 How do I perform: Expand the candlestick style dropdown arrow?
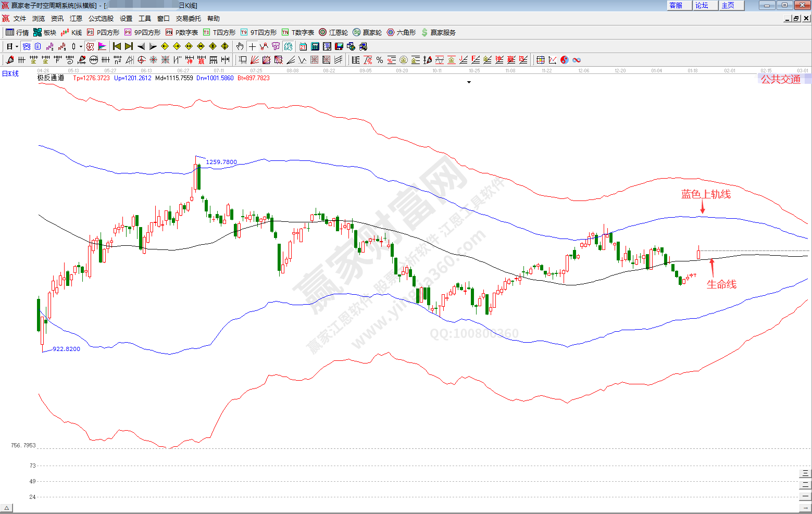tap(81, 46)
